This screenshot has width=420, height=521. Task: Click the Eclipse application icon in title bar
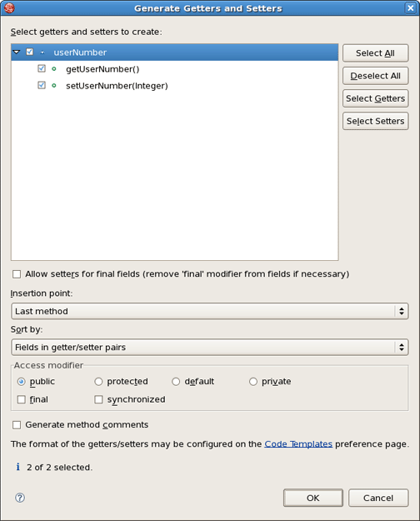(9, 8)
